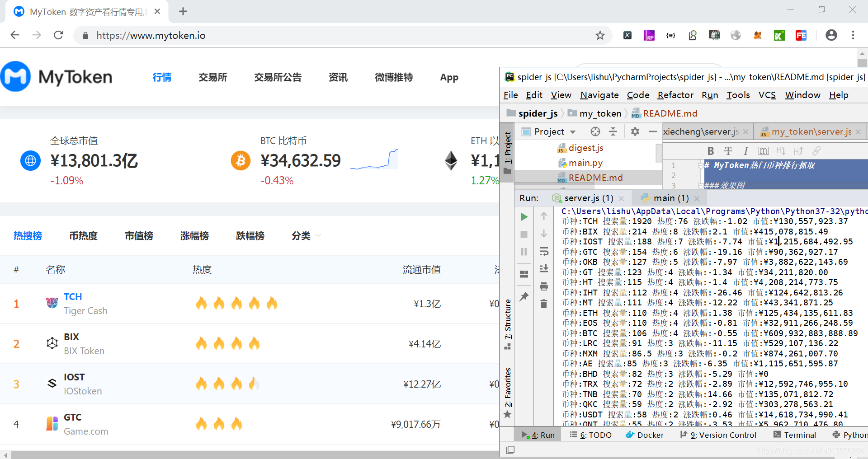Screen dimensions: 868x459
Task: Apply Strikethrough in markdown toolbar
Action: (728, 151)
